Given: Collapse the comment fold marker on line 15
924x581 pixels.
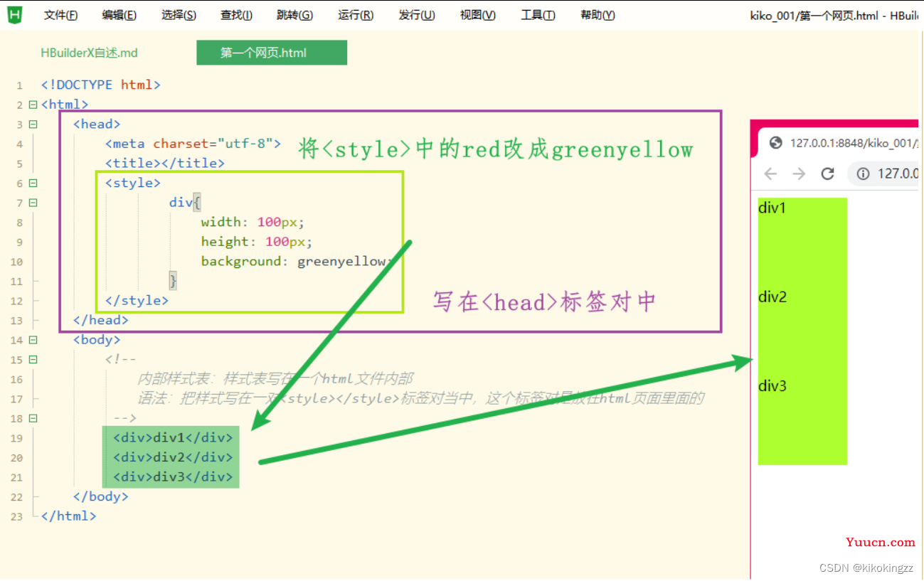Looking at the screenshot, I should coord(33,360).
